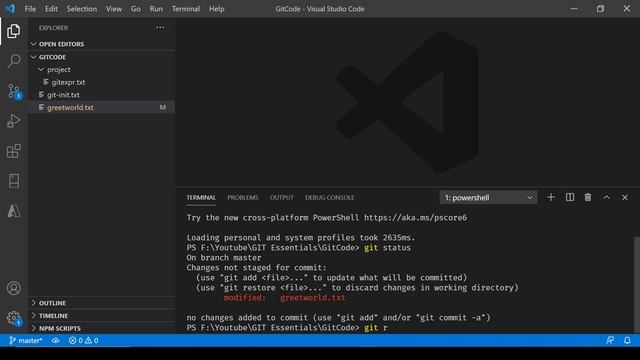Switch to the Terminal panel tab
Screen dimensions: 640x360
coord(201,198)
